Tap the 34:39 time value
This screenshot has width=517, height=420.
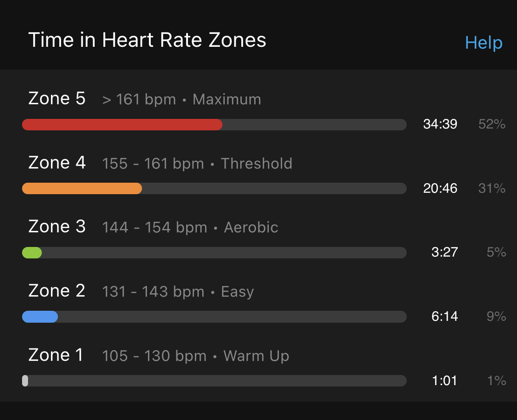(440, 124)
